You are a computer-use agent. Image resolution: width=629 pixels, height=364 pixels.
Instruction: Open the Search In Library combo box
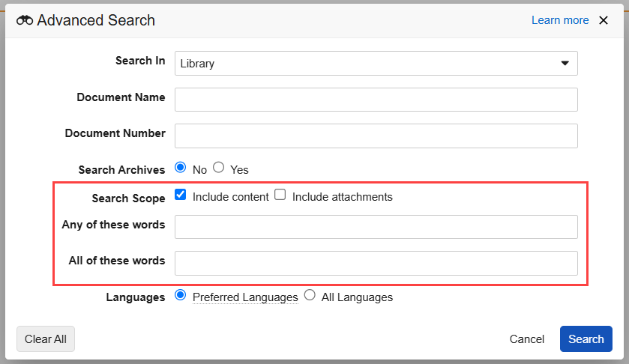pyautogui.click(x=367, y=64)
